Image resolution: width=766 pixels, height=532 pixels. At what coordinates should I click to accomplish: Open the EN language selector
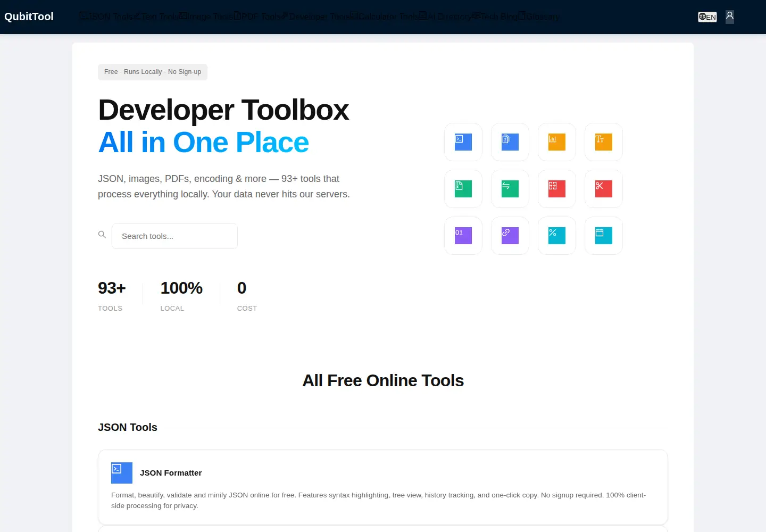[707, 17]
